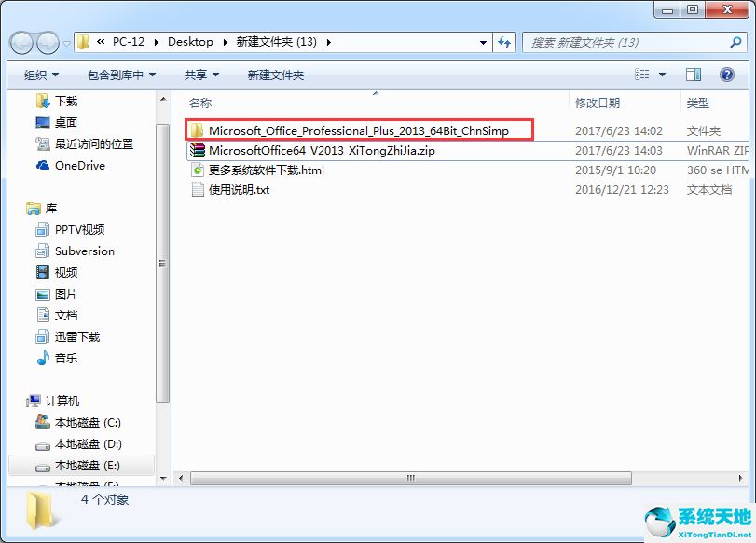Sort files by the 修改日期 column header
The width and height of the screenshot is (756, 543).
point(598,102)
